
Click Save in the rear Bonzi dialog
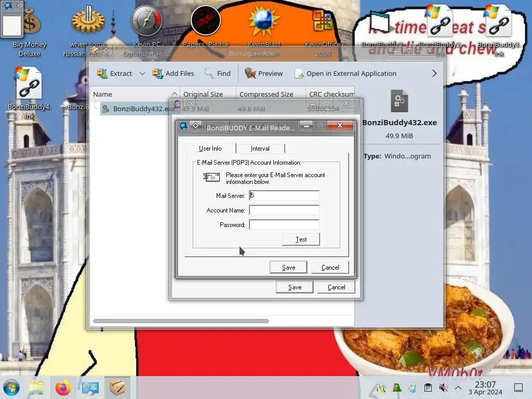tap(295, 287)
